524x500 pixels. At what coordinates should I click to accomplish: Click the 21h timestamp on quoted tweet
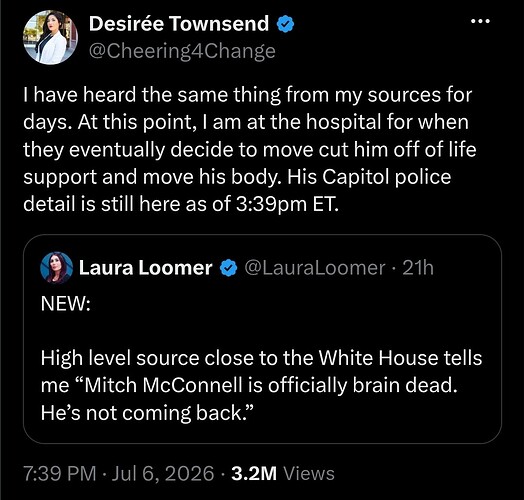[418, 268]
